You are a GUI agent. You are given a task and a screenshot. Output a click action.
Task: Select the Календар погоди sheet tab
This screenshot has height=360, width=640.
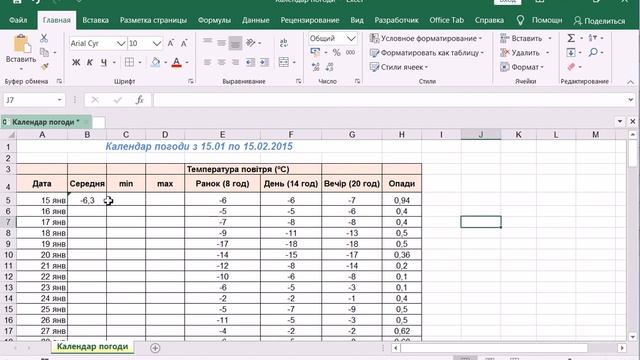pyautogui.click(x=92, y=347)
